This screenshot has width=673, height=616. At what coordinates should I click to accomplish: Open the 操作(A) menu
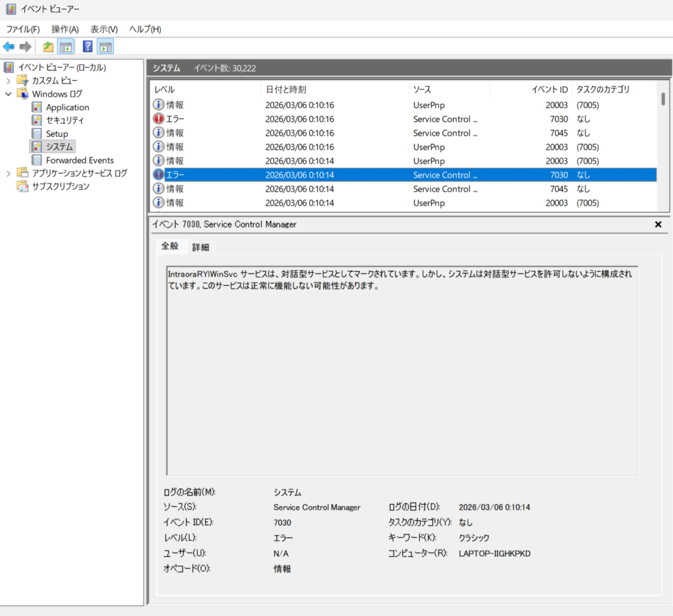65,30
